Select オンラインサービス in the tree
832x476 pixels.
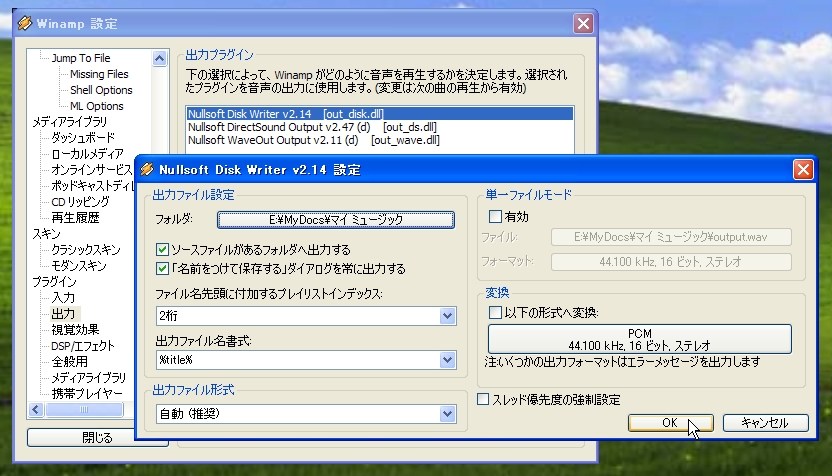coord(91,170)
